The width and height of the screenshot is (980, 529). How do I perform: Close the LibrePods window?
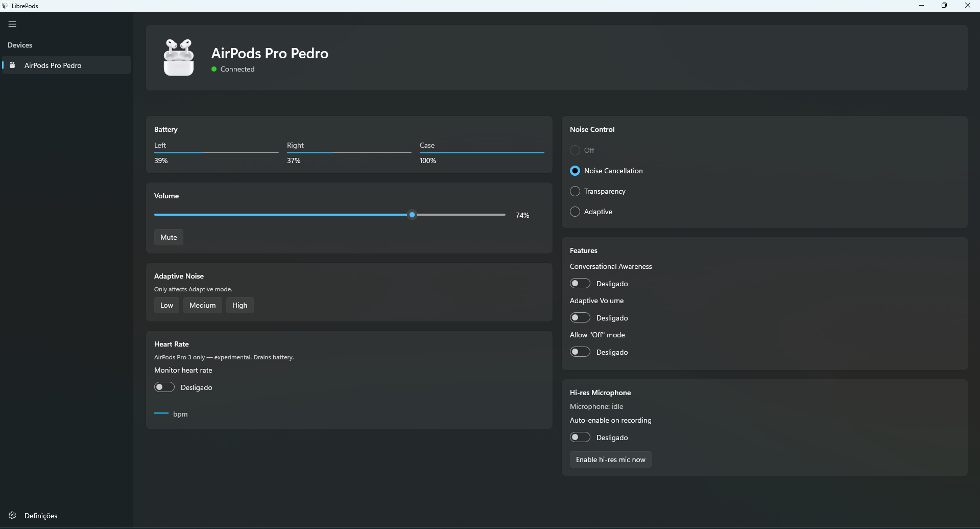click(968, 6)
